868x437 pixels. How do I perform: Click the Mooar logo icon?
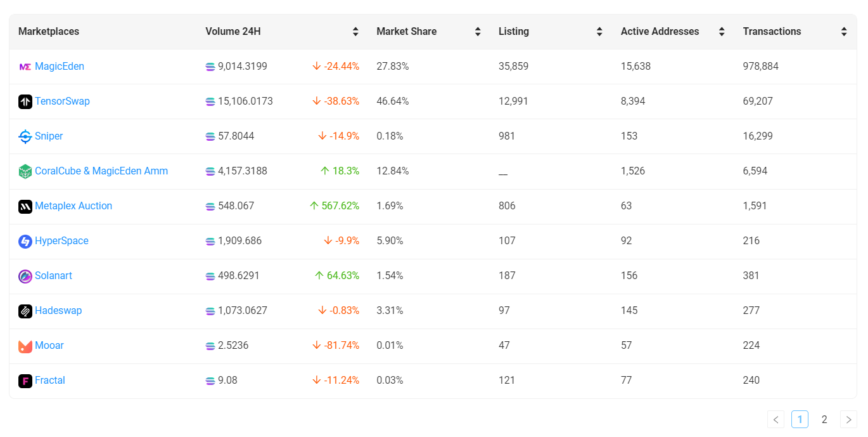click(25, 346)
